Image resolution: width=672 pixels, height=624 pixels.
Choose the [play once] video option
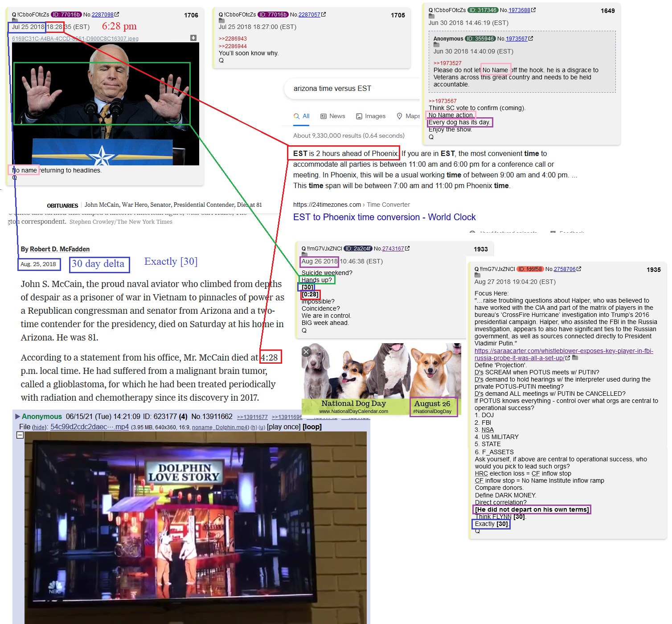[284, 427]
